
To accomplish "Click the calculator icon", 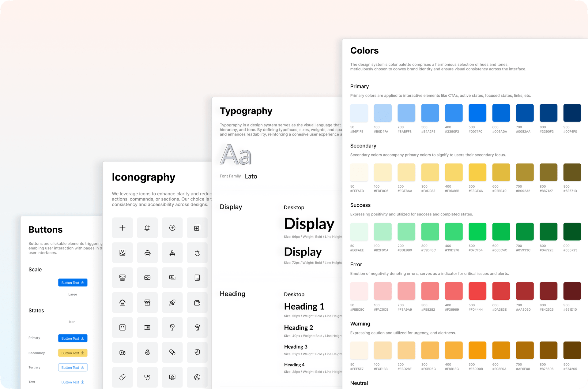I will coord(197,277).
